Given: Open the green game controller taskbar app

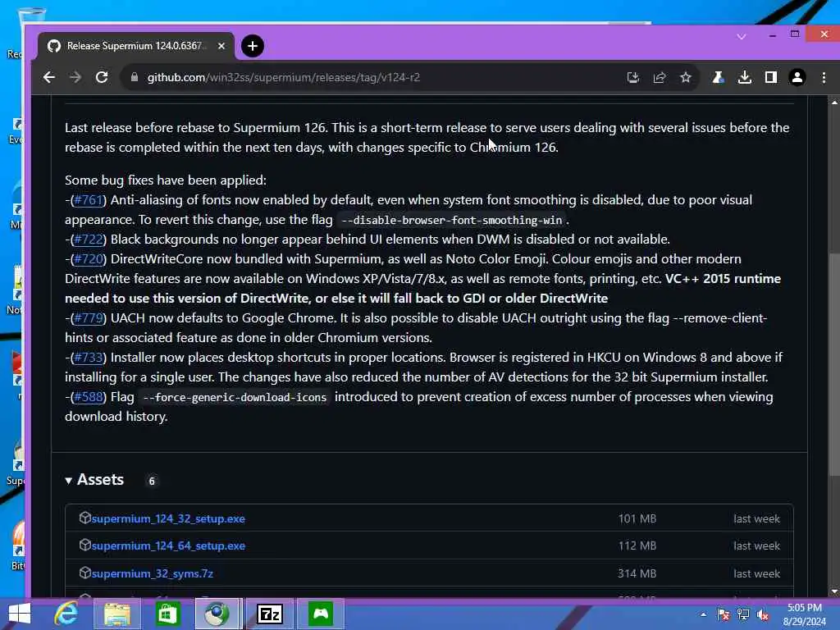Looking at the screenshot, I should 321,614.
